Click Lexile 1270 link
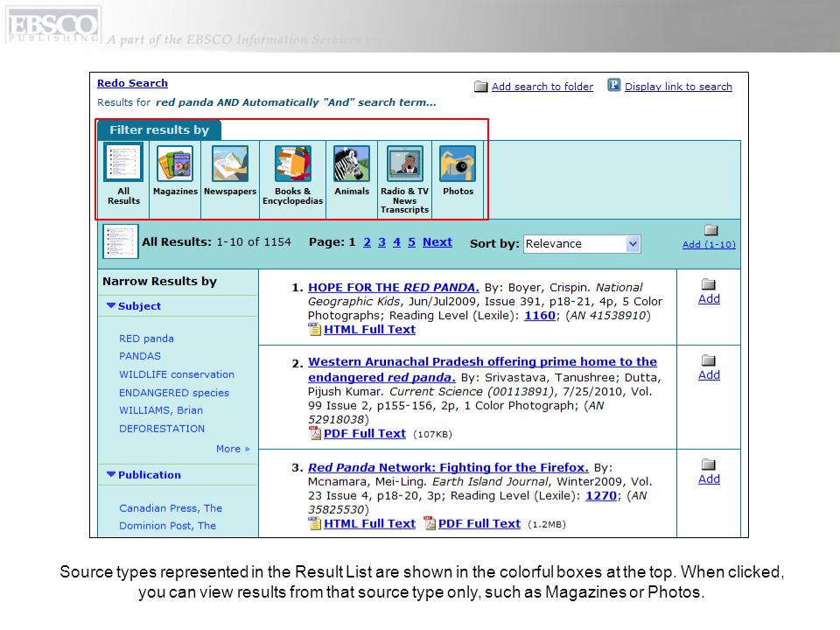This screenshot has width=840, height=630. 601,495
